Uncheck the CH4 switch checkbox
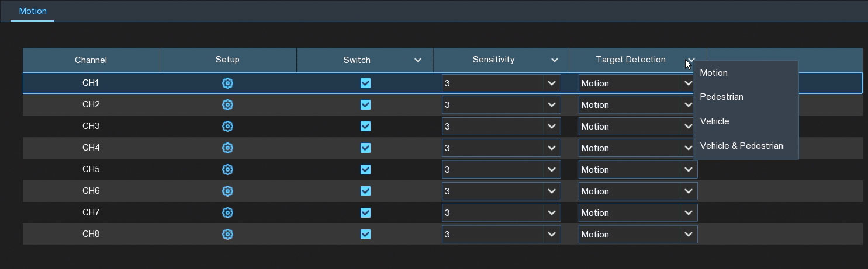This screenshot has height=269, width=868. point(365,148)
